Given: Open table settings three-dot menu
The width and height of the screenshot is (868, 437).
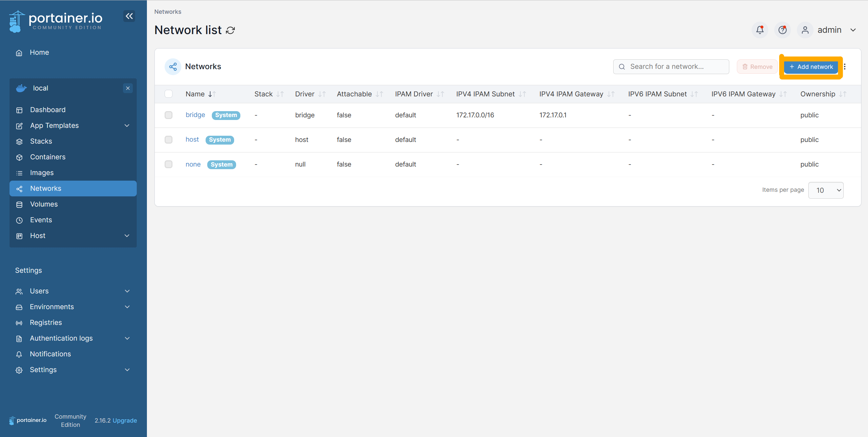Looking at the screenshot, I should 845,67.
